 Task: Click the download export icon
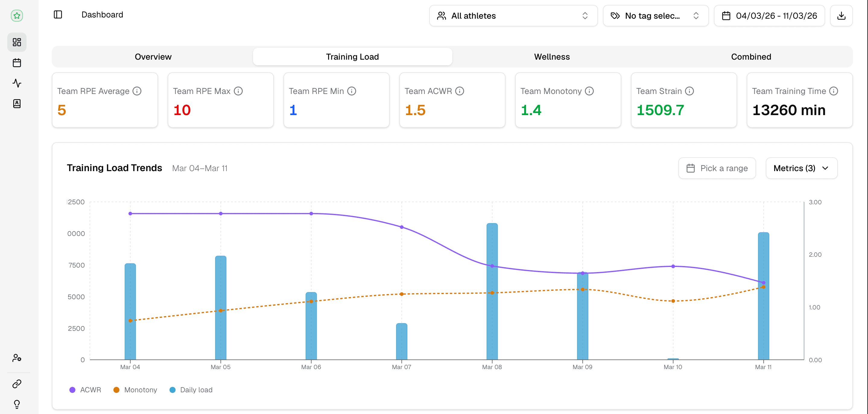841,16
